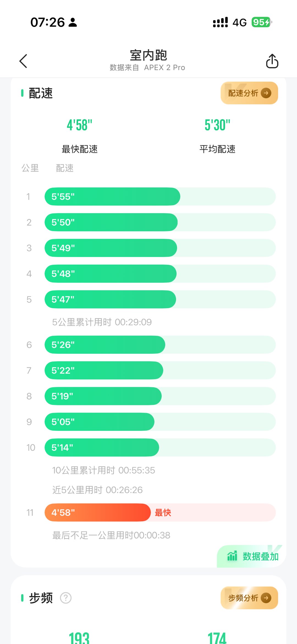Tap the kilometer 6 bar 5'26"
This screenshot has width=297, height=644.
pyautogui.click(x=105, y=345)
